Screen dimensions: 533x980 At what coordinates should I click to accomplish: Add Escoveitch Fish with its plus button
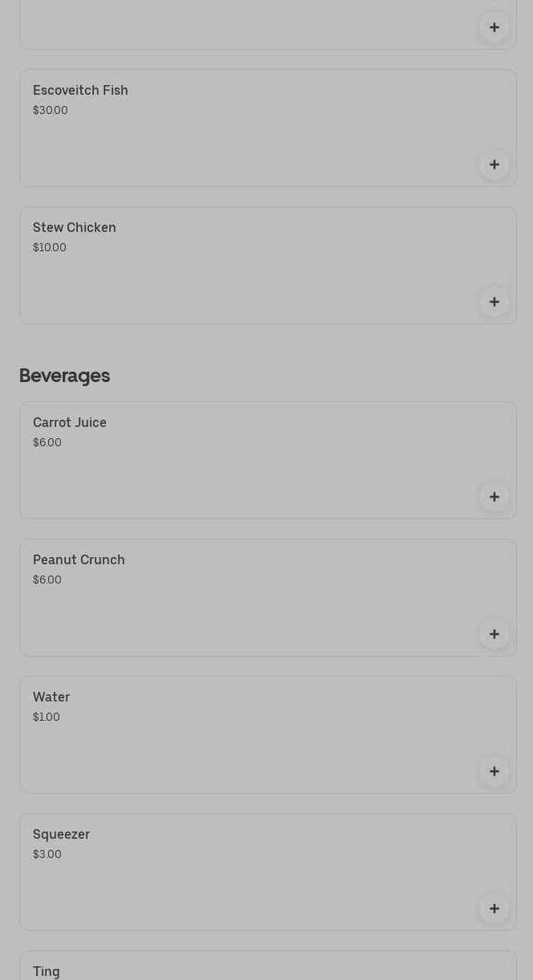(x=494, y=165)
